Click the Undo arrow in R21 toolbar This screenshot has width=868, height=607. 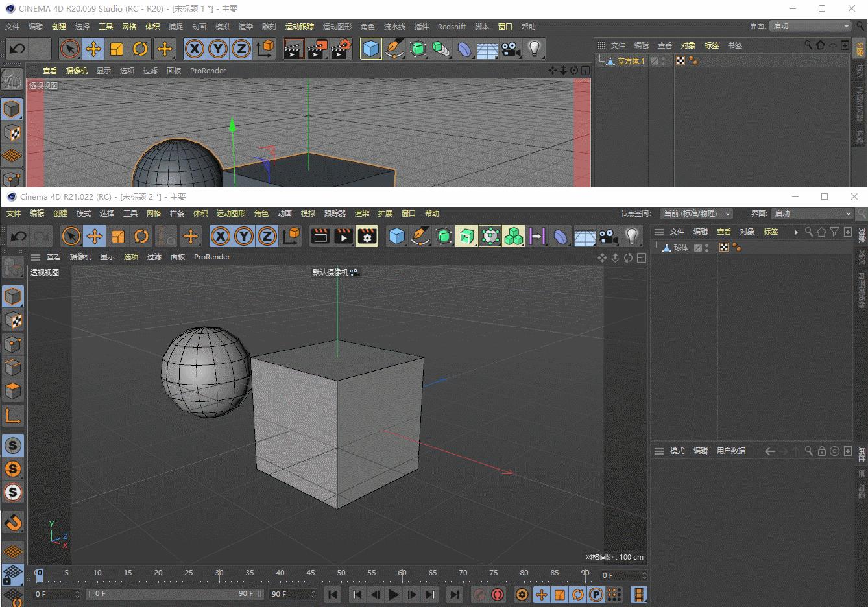pyautogui.click(x=18, y=236)
